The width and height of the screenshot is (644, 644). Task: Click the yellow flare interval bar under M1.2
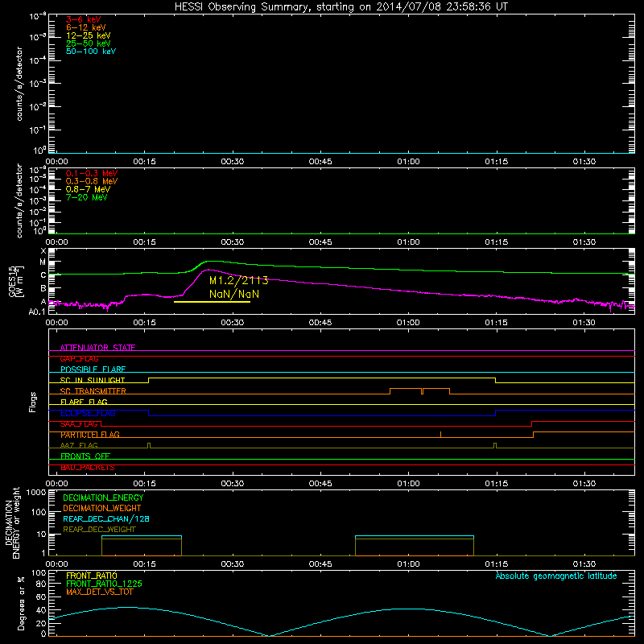pyautogui.click(x=212, y=302)
